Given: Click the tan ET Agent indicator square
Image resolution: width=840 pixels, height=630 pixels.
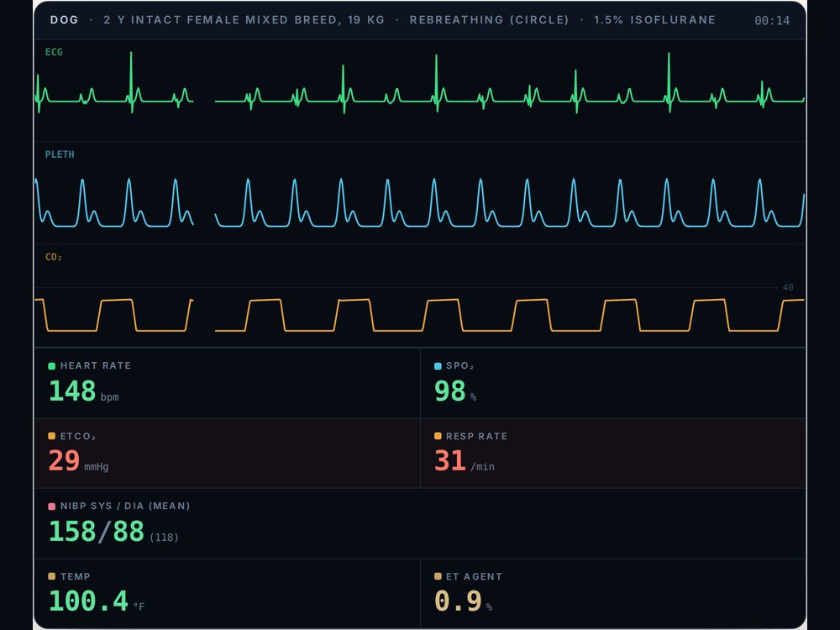Looking at the screenshot, I should click(438, 576).
